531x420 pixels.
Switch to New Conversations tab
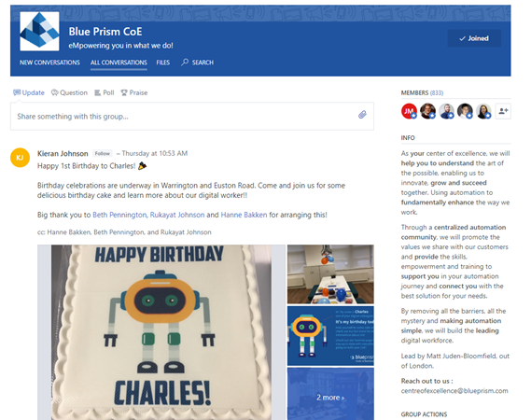(49, 63)
